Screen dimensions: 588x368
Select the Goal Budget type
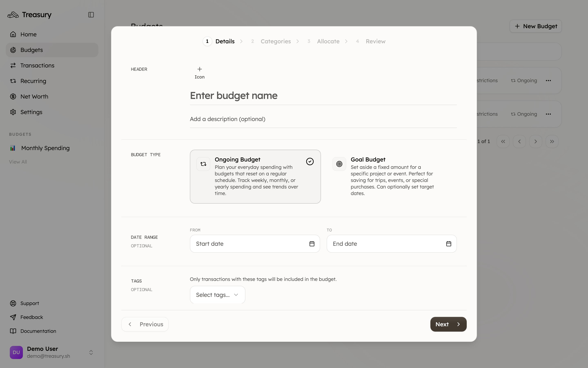(x=391, y=176)
